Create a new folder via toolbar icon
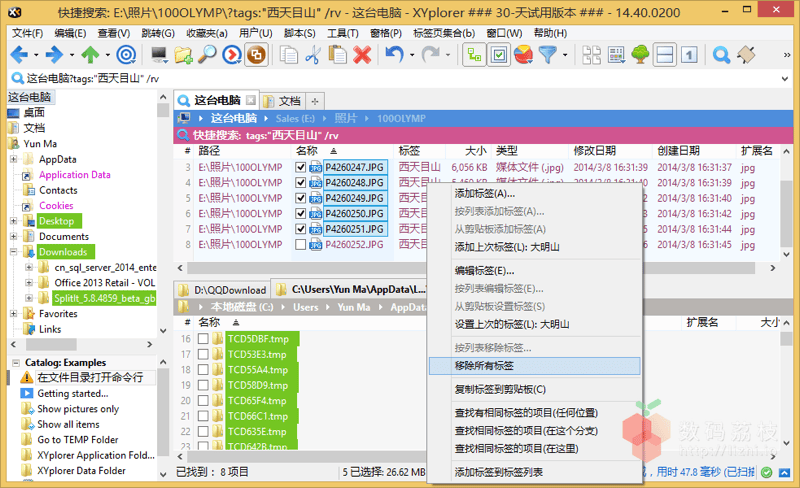Image resolution: width=800 pixels, height=488 pixels. [183, 55]
